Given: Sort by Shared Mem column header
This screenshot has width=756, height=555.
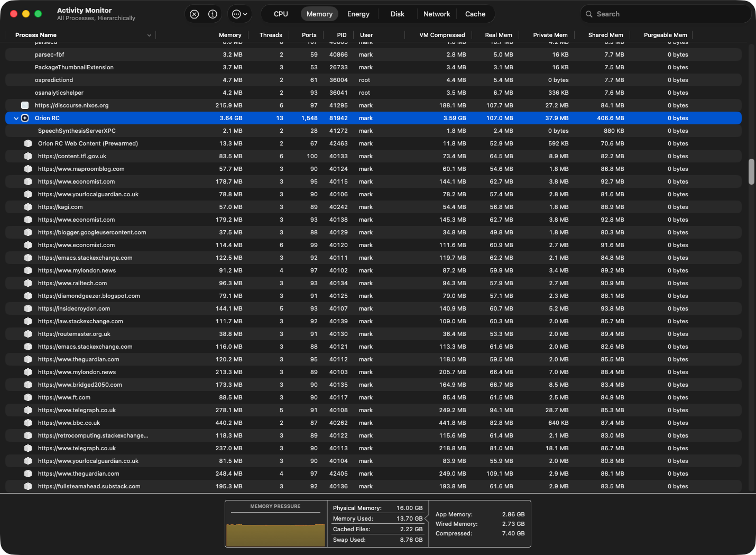Looking at the screenshot, I should [x=606, y=35].
